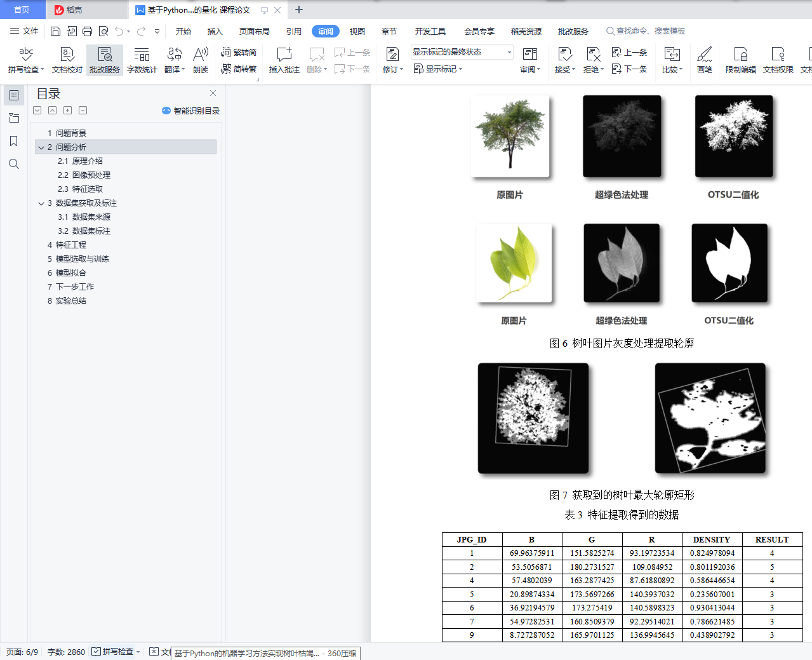Convert with 繁转简 button

[239, 52]
